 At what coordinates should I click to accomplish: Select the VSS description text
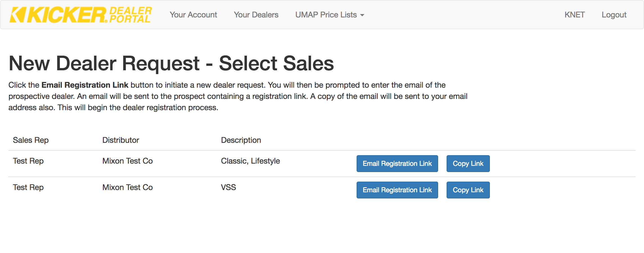[x=228, y=187]
